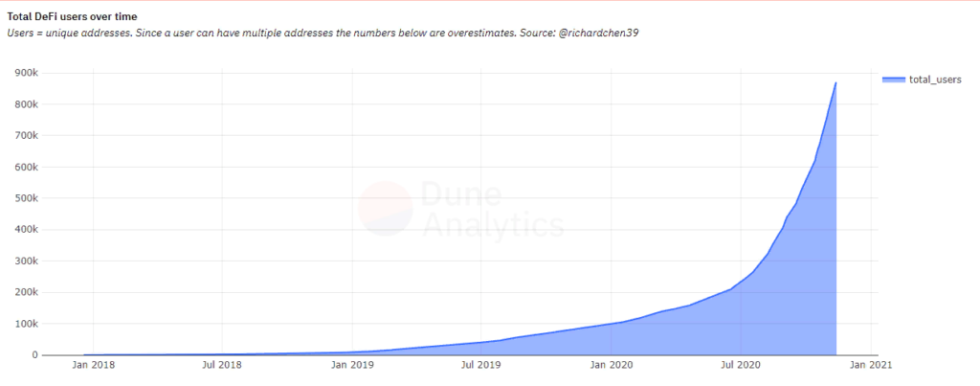The height and width of the screenshot is (386, 980).
Task: Click the peak point of the users curve
Action: [836, 83]
